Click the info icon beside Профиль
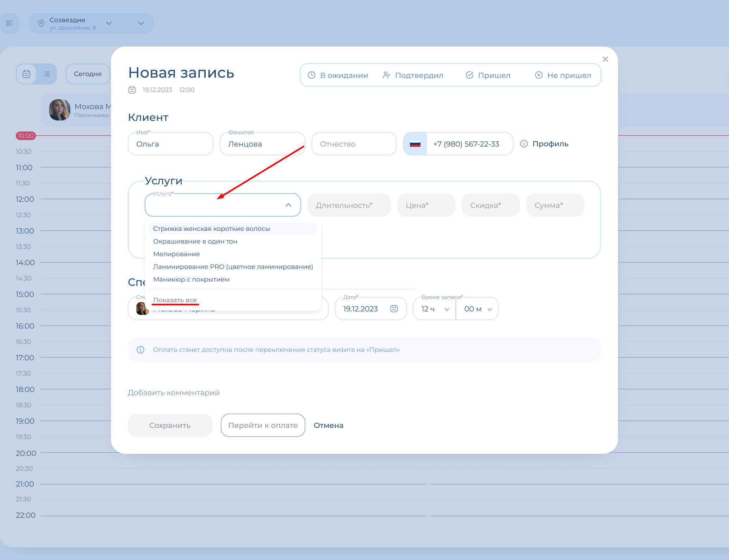Image resolution: width=729 pixels, height=560 pixels. tap(524, 144)
